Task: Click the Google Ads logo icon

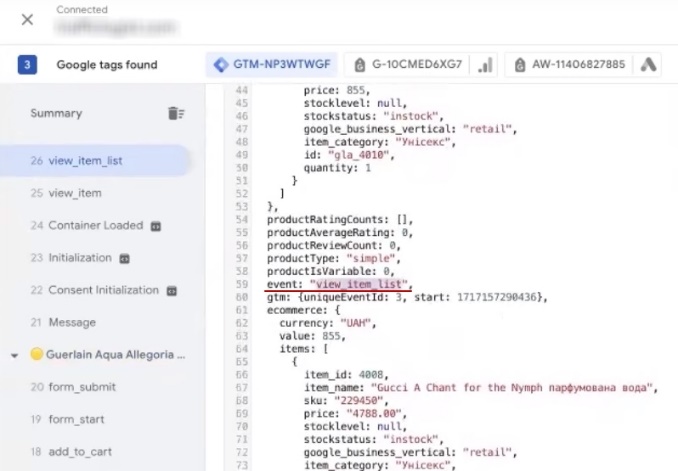Action: (x=648, y=65)
